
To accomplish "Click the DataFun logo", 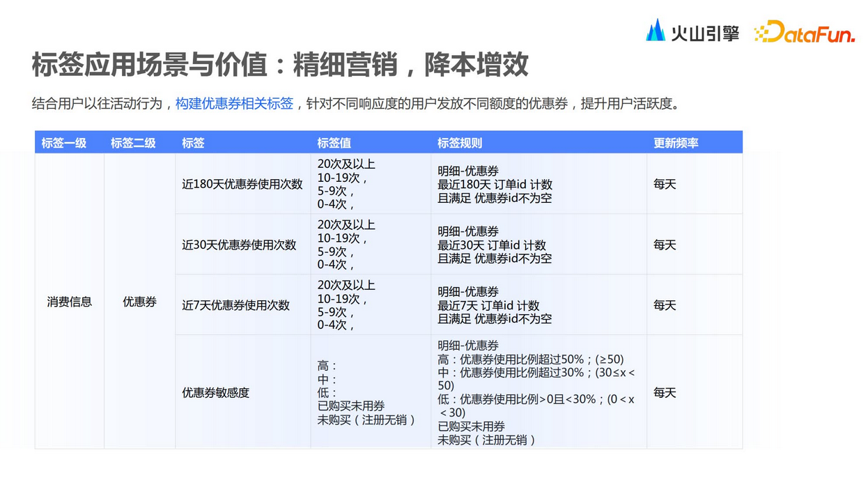I will (805, 32).
